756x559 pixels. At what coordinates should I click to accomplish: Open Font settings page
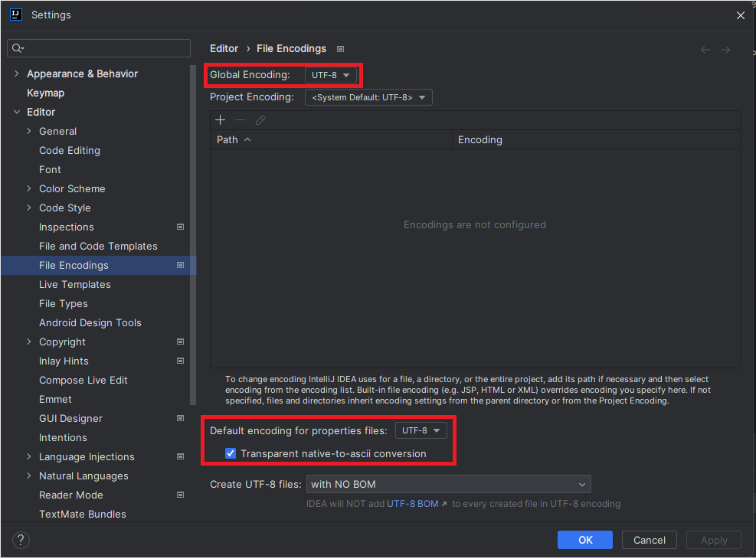50,170
